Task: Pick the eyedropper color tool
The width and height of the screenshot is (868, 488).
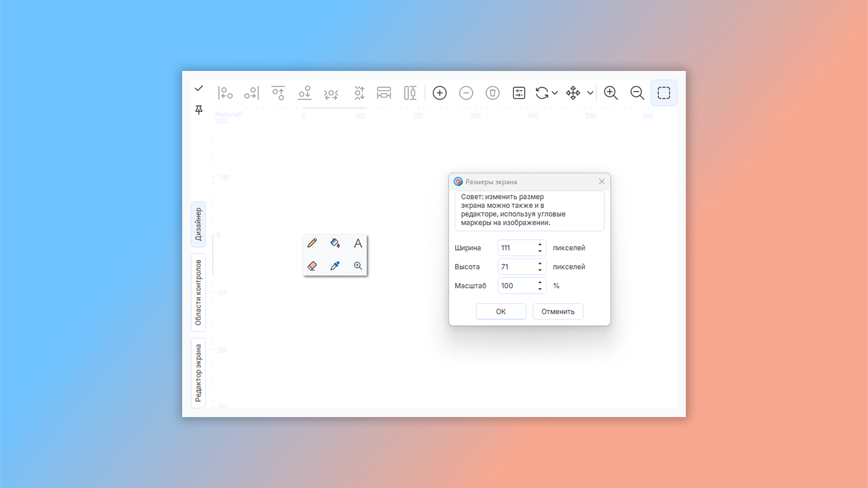Action: [335, 266]
